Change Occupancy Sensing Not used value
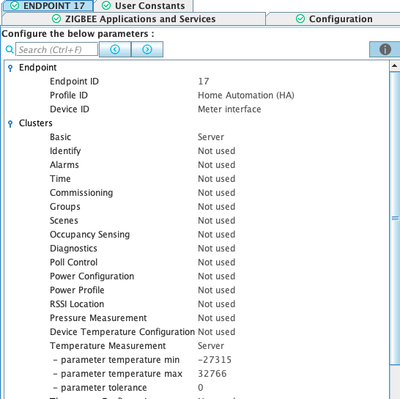Screen dimensions: 400x399 tap(217, 235)
